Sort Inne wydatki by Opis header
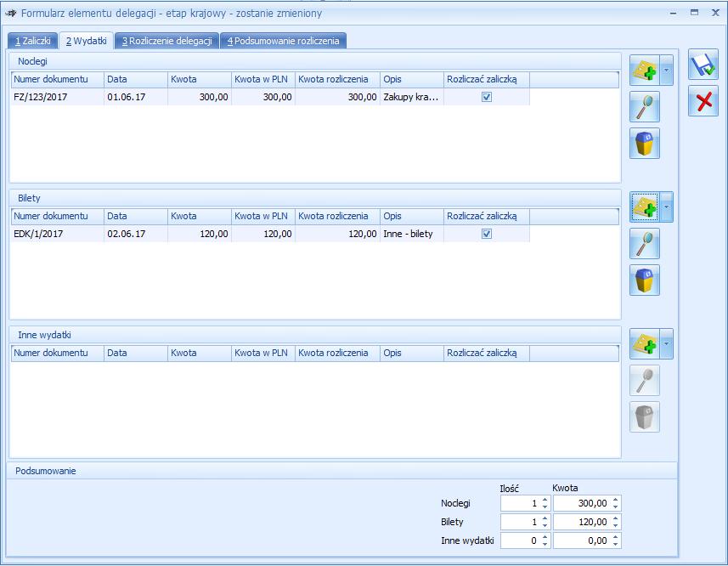The height and width of the screenshot is (566, 728). 412,354
